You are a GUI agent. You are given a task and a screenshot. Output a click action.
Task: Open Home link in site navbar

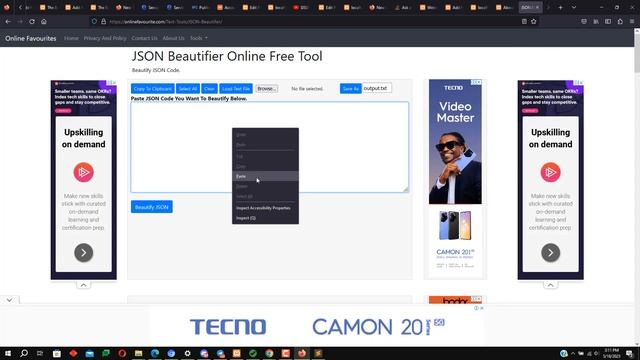click(x=71, y=38)
